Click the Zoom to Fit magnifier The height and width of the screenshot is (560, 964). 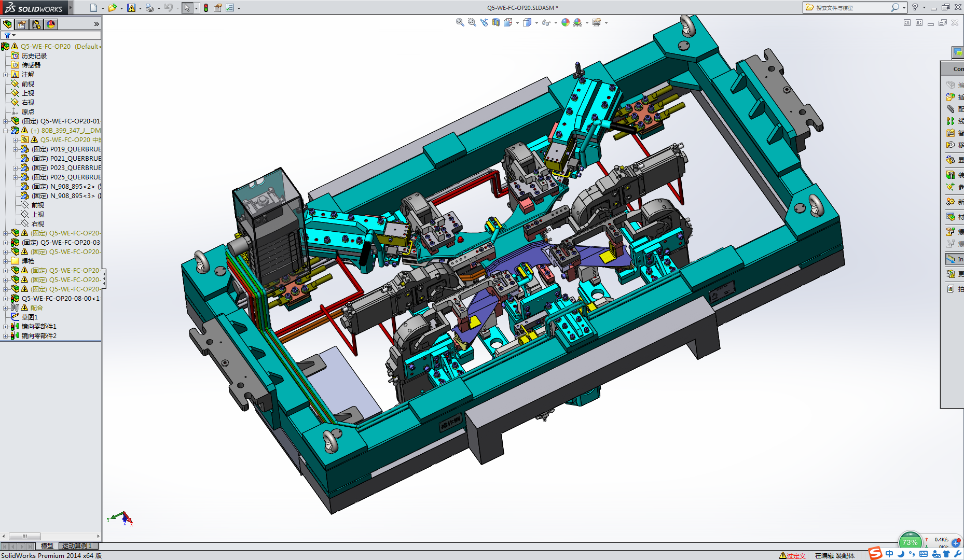point(460,22)
